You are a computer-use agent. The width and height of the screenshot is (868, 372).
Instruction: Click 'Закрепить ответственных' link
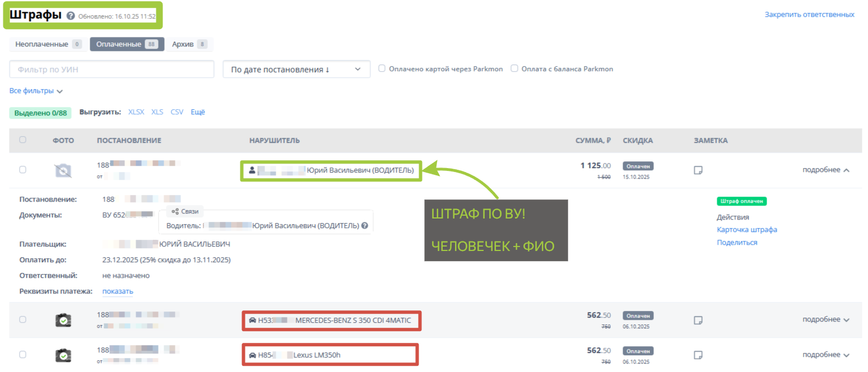click(809, 15)
